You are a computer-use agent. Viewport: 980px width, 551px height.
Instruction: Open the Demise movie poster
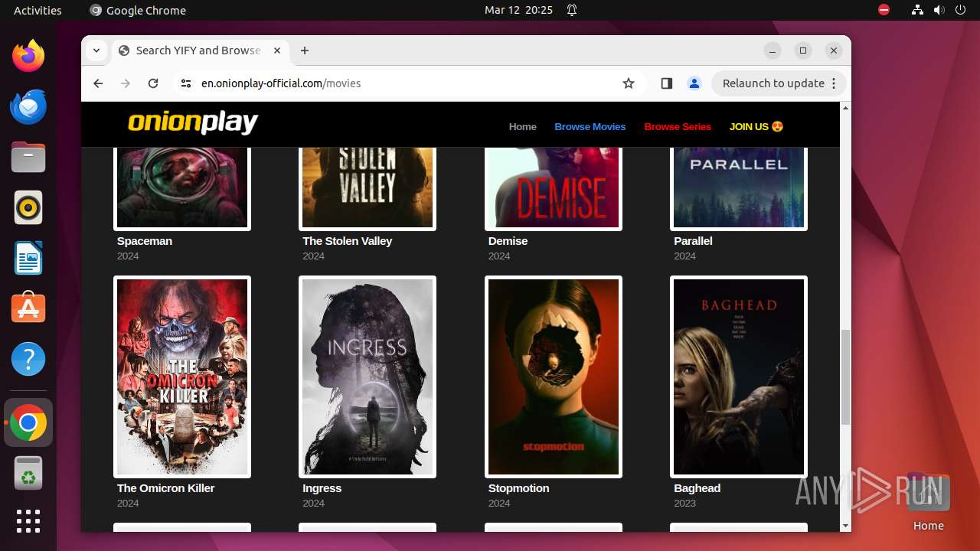click(554, 187)
